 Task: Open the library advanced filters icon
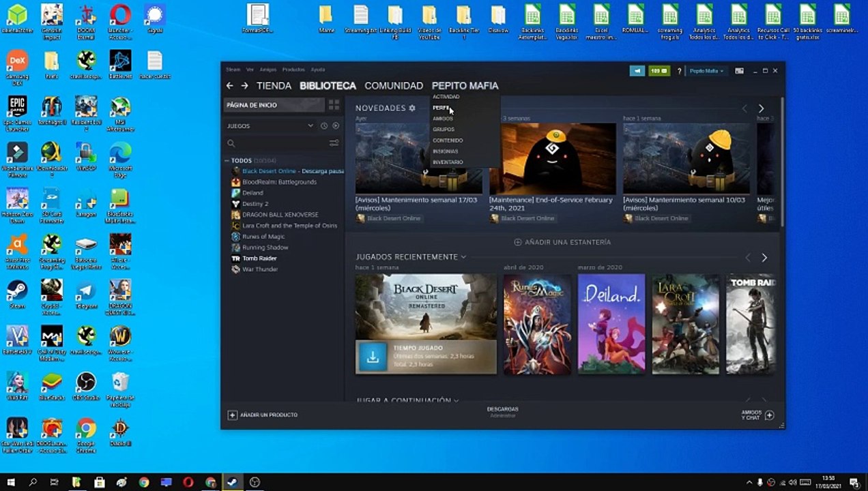(334, 143)
